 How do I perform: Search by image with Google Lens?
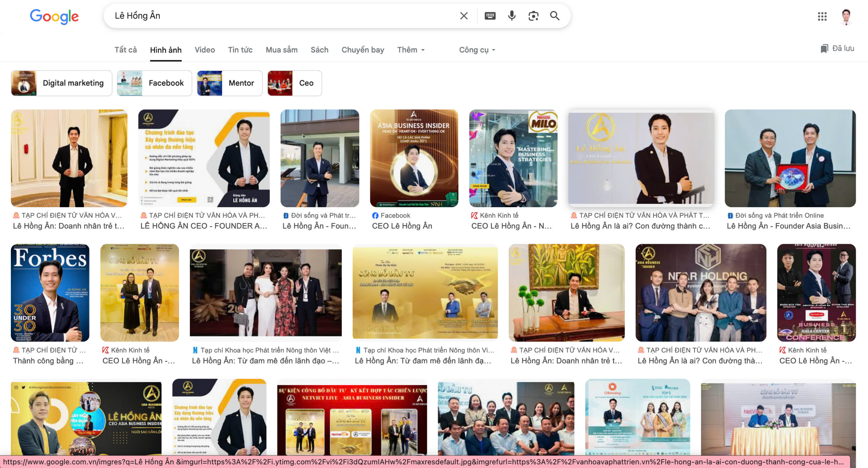533,16
